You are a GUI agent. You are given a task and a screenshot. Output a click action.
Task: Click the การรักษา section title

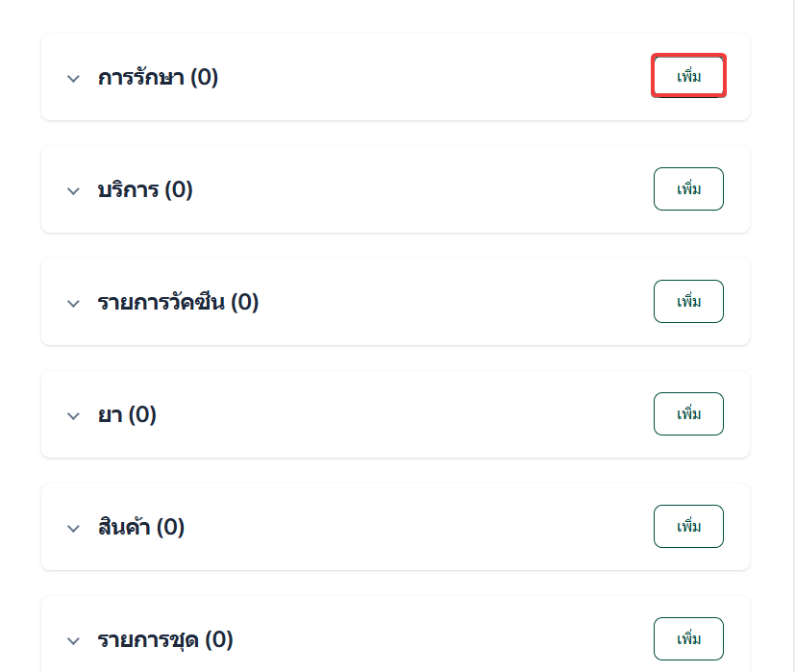pyautogui.click(x=142, y=78)
